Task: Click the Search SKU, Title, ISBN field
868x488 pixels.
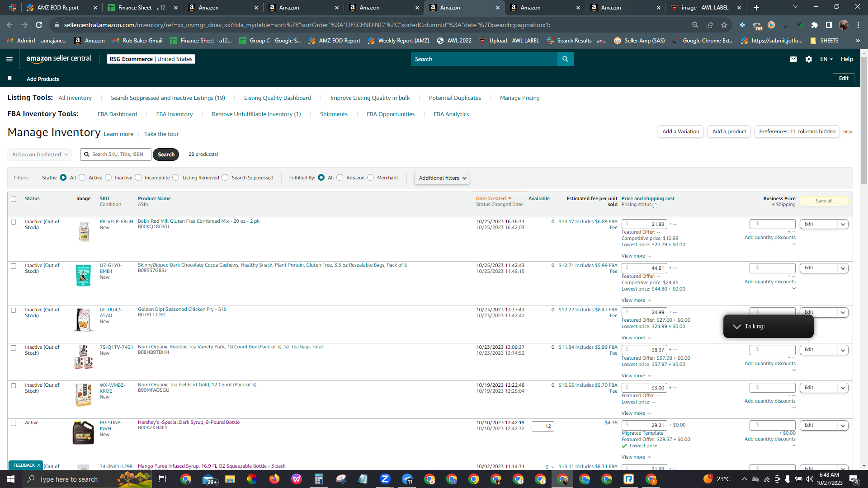Action: (116, 155)
